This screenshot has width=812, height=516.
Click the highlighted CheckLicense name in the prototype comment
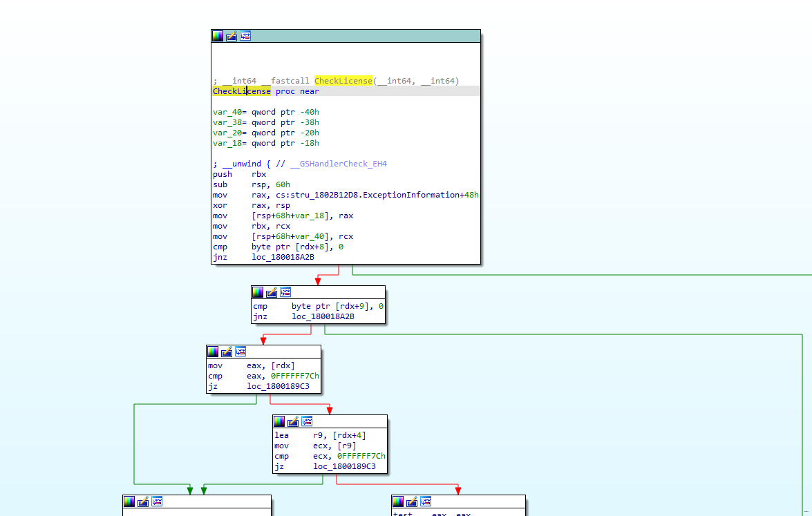pos(343,81)
